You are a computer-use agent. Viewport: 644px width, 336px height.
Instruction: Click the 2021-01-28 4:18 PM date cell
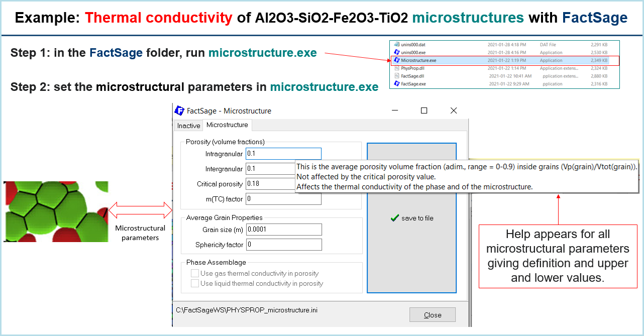[507, 44]
